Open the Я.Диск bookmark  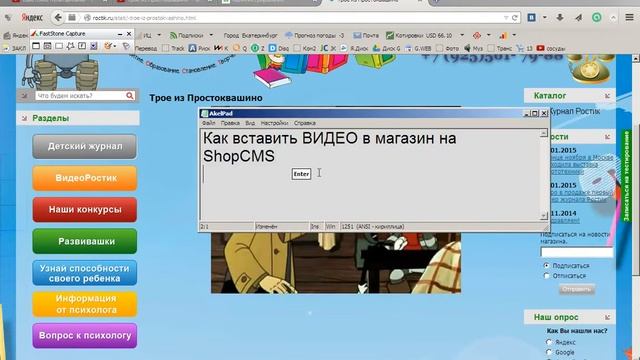pos(354,48)
